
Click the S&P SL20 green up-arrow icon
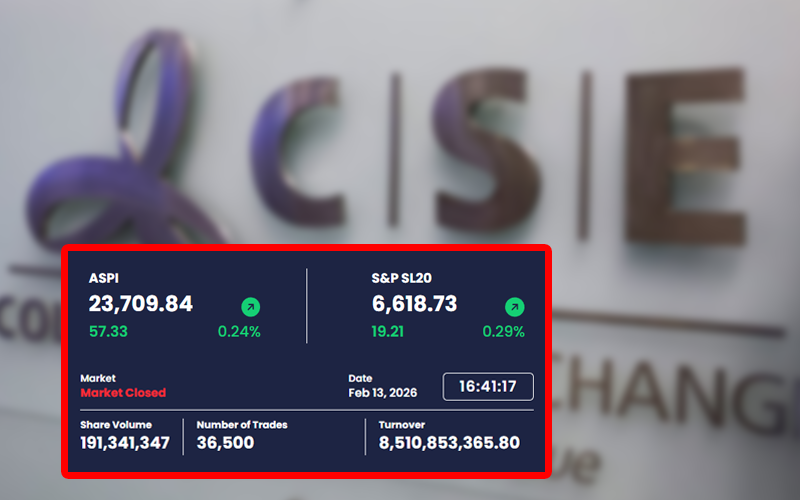click(515, 307)
